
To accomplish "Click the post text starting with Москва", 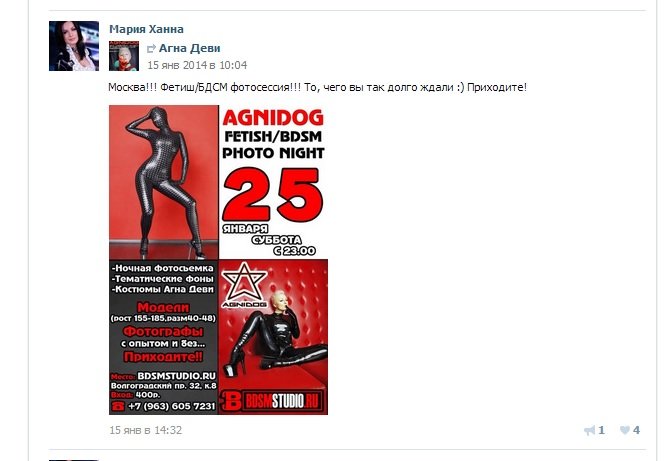I will point(317,87).
